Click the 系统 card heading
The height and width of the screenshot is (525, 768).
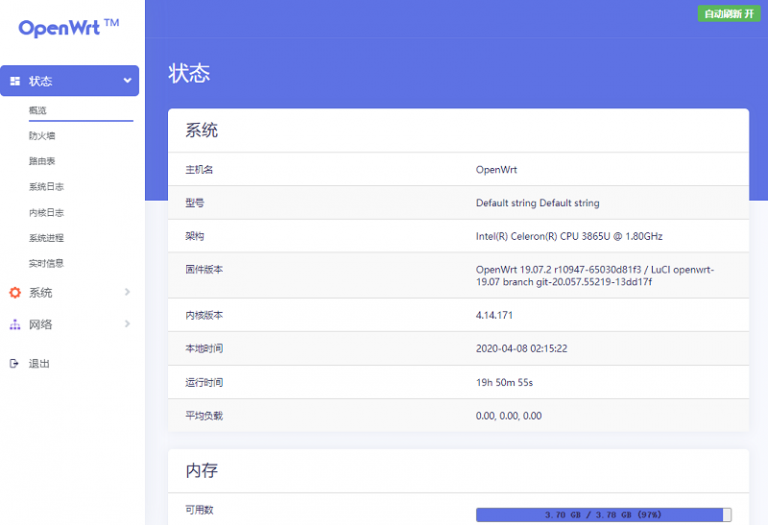point(201,130)
